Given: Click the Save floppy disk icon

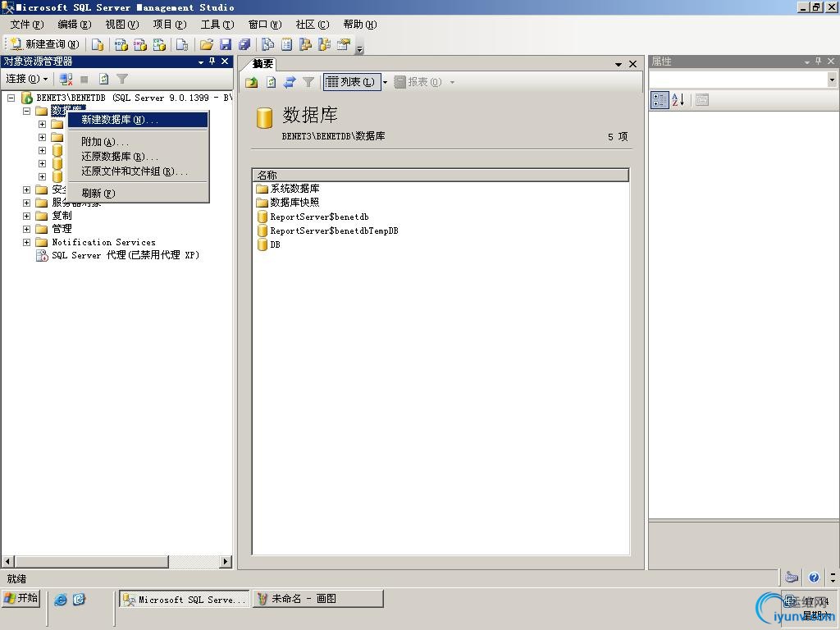Looking at the screenshot, I should pos(226,44).
